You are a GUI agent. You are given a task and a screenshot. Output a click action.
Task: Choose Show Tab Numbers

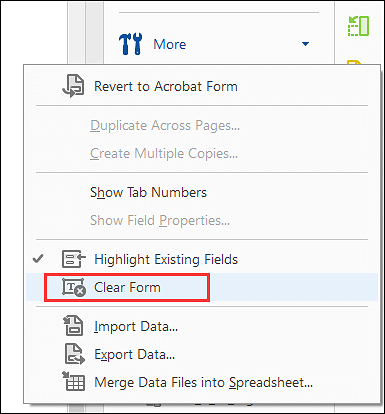point(148,192)
